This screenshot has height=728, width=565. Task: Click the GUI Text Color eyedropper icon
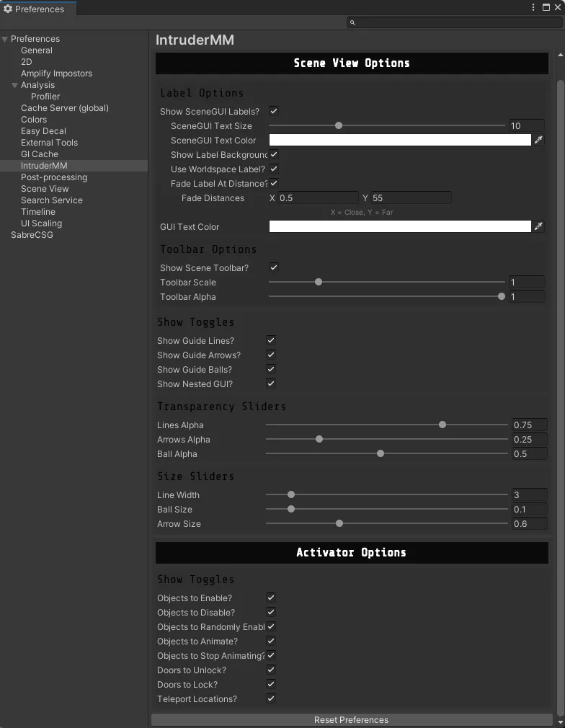point(538,226)
